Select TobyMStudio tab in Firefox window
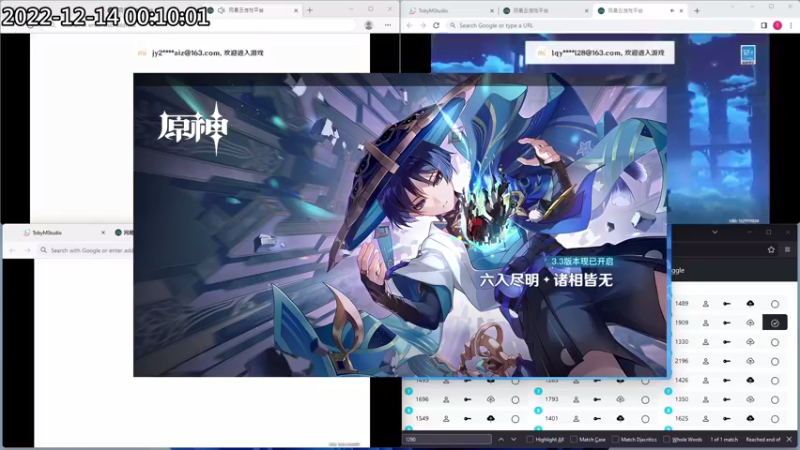The image size is (800, 450). pos(61,233)
